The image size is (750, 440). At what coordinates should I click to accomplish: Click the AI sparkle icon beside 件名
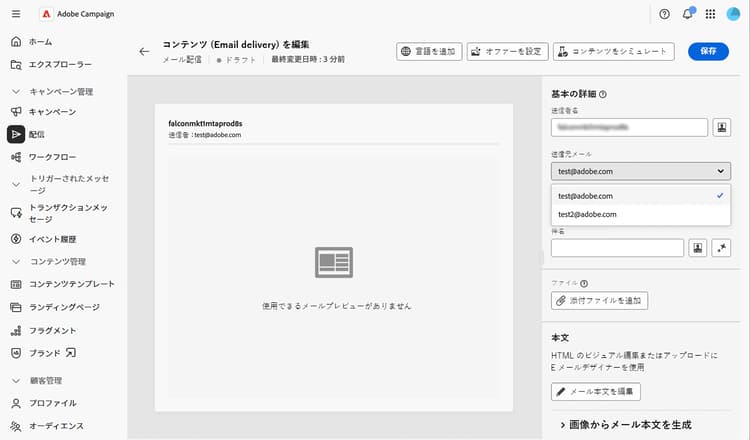[x=722, y=248]
